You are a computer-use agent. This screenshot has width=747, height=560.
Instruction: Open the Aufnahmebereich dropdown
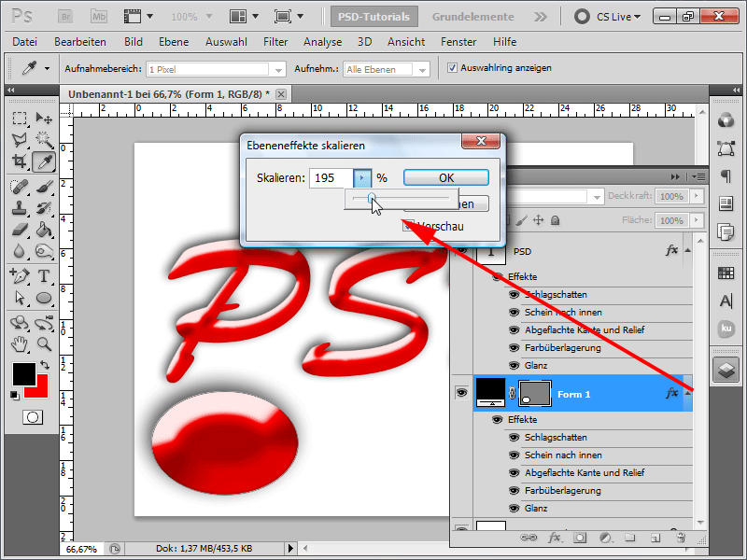click(x=278, y=69)
